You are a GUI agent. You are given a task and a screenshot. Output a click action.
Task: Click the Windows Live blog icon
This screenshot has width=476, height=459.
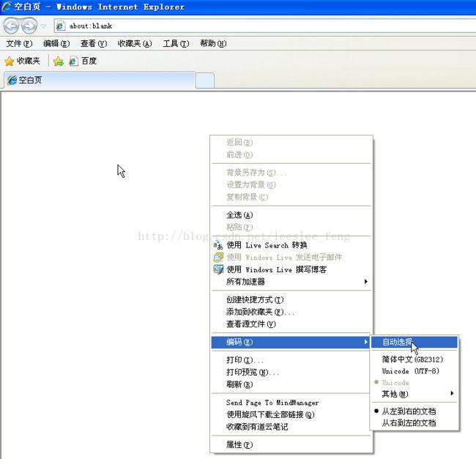[x=218, y=269]
